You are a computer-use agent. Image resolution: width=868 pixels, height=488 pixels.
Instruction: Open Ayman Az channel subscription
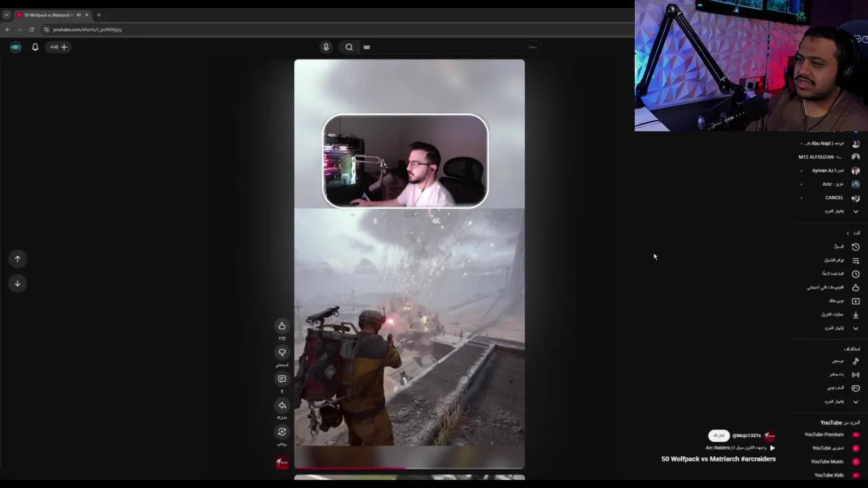[830, 171]
